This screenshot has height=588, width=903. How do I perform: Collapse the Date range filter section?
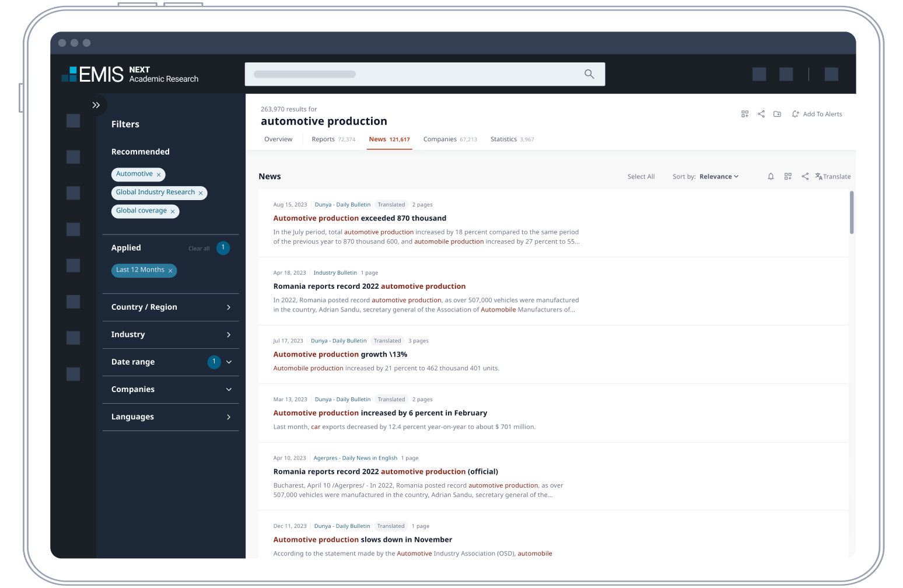tap(229, 362)
